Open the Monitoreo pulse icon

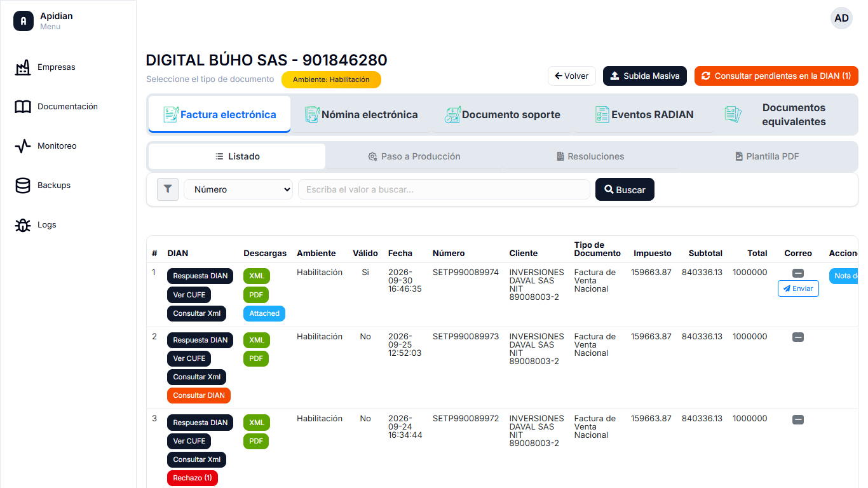pos(23,146)
